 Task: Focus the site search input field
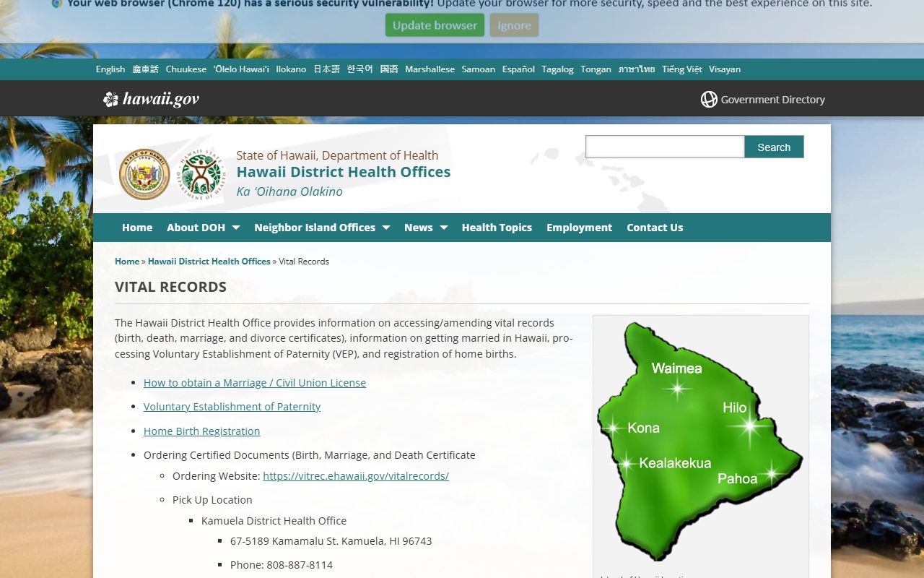click(x=665, y=147)
